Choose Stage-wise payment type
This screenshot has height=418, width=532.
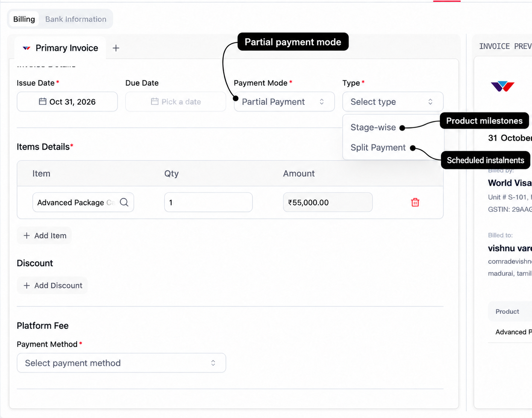point(373,127)
